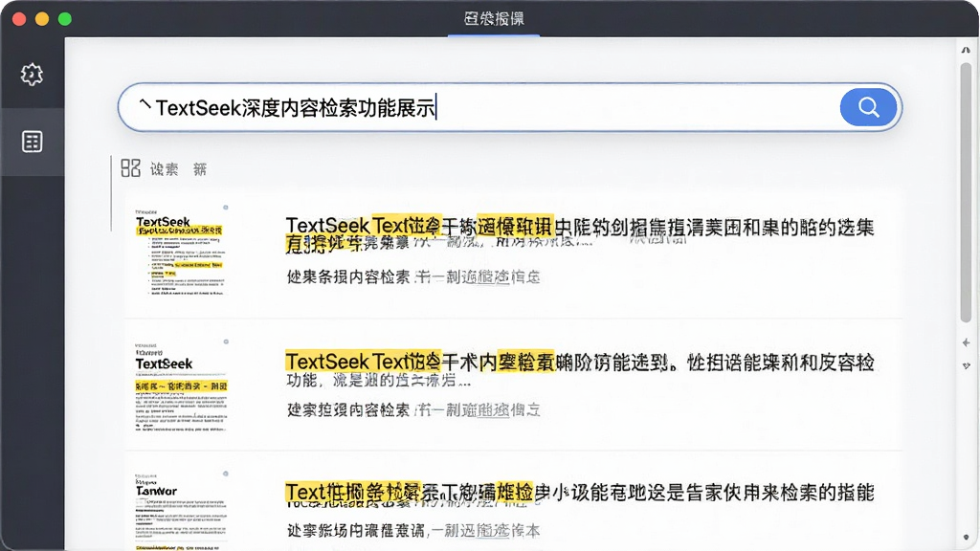Select the list view icon in sidebar

32,142
